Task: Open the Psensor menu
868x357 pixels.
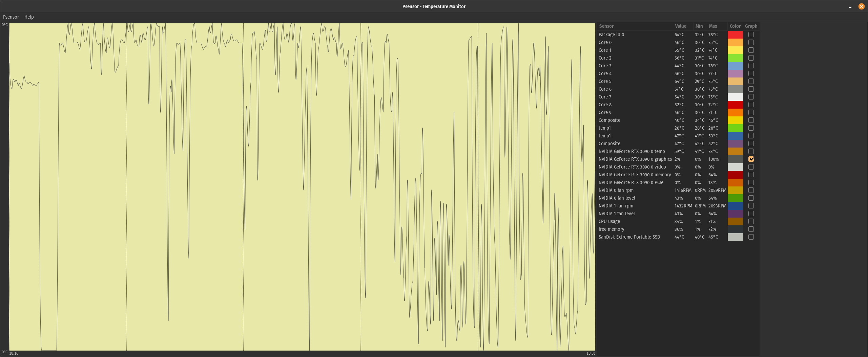Action: pos(11,17)
